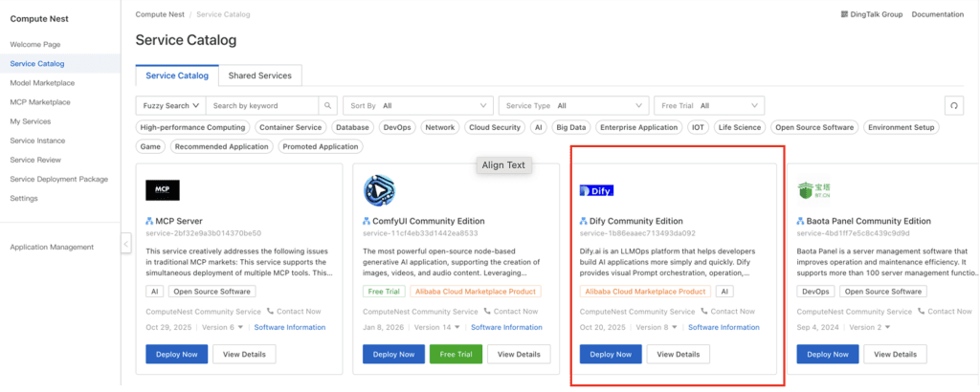Open the Free Trial filter dropdown
980x392 pixels.
coord(709,105)
